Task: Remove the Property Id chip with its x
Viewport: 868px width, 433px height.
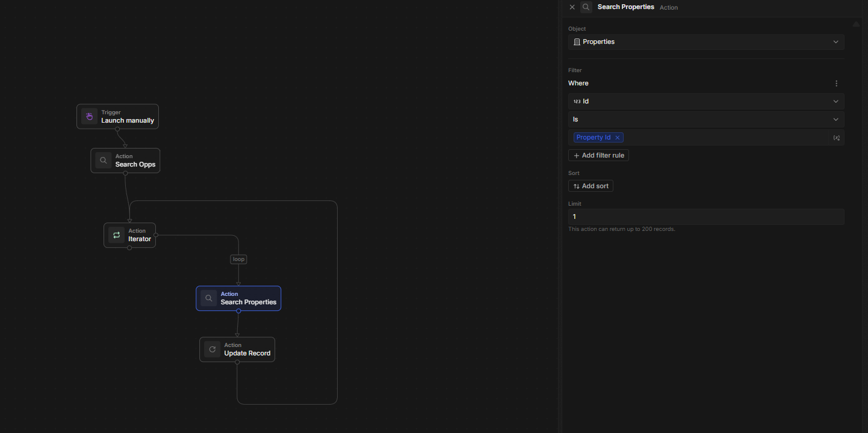Action: pyautogui.click(x=617, y=138)
